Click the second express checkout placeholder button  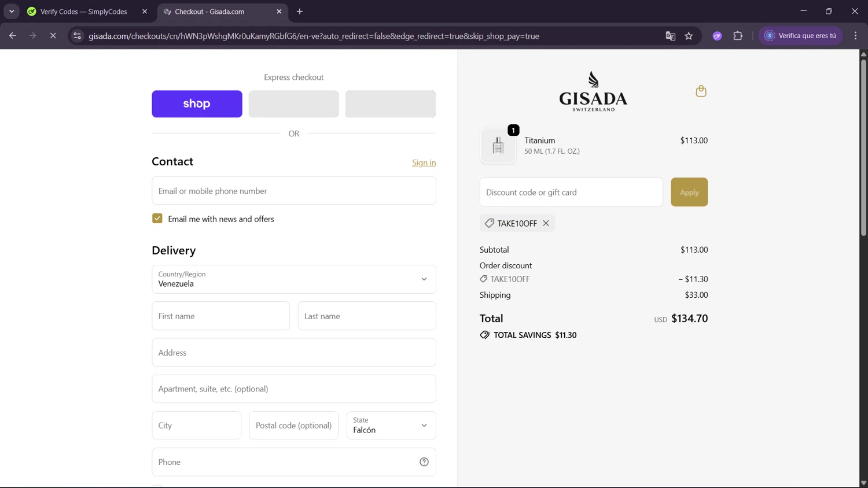[294, 104]
